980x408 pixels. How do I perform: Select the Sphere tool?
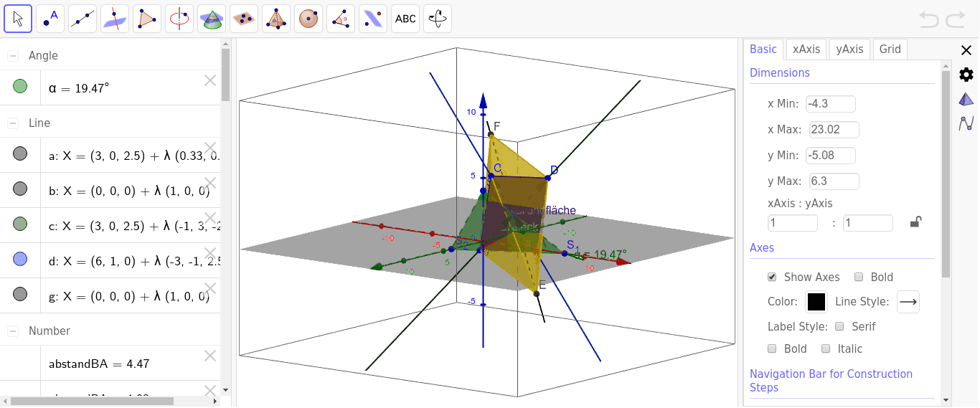point(308,19)
